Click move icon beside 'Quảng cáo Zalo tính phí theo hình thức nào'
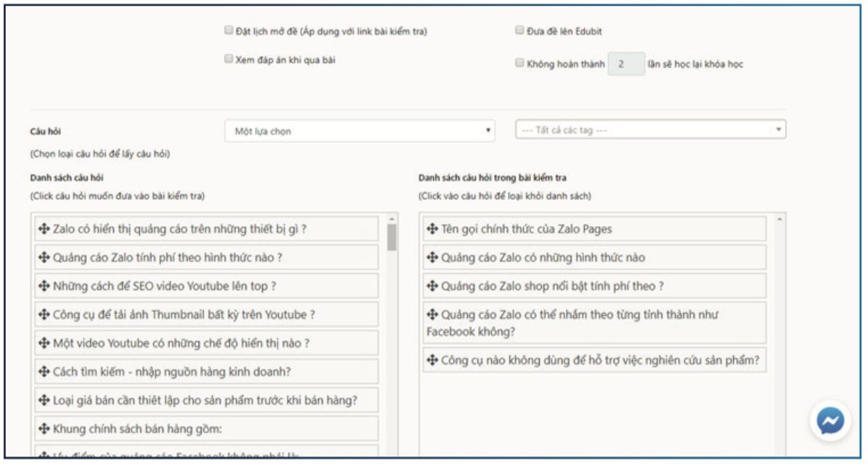The height and width of the screenshot is (465, 868). 44,257
